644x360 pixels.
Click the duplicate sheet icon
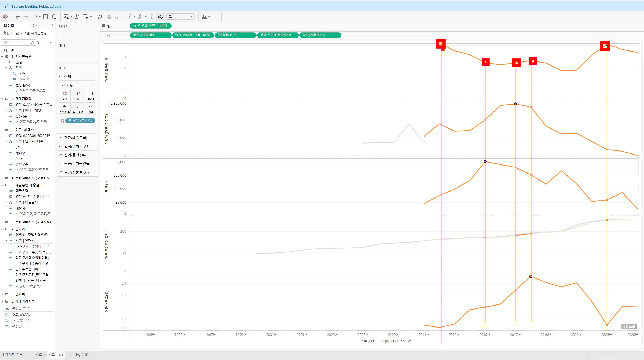click(77, 17)
